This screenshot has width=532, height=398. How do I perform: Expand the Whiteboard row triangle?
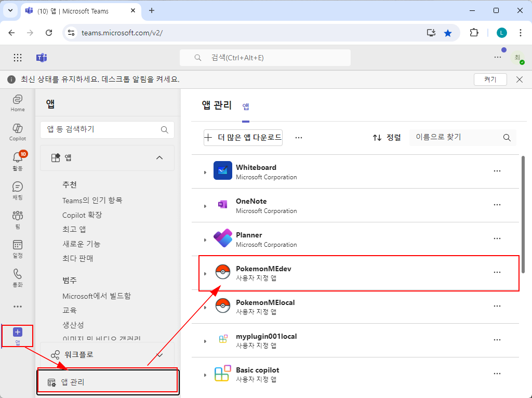205,173
